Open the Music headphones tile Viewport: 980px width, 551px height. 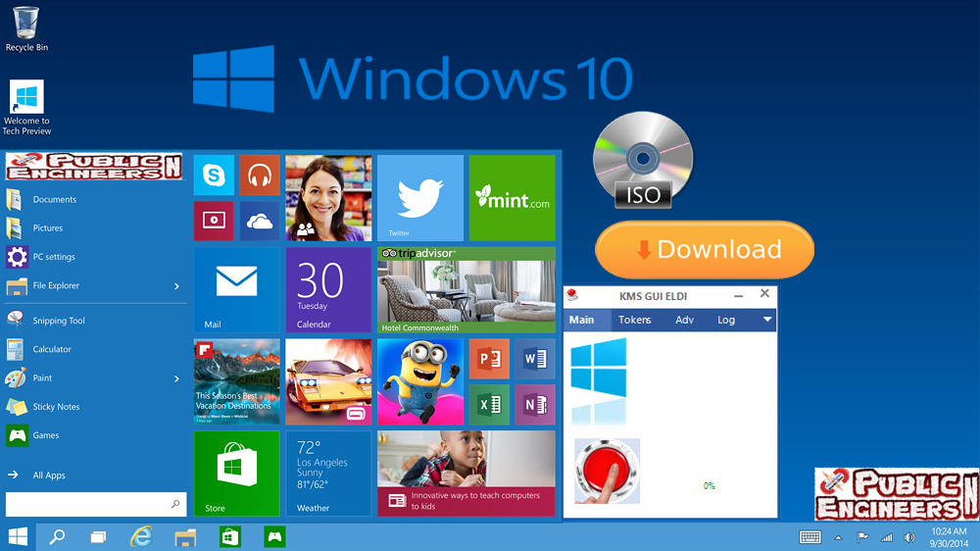point(260,175)
